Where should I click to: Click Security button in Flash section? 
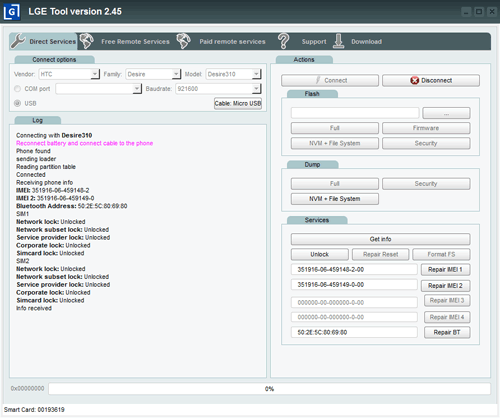click(x=426, y=143)
